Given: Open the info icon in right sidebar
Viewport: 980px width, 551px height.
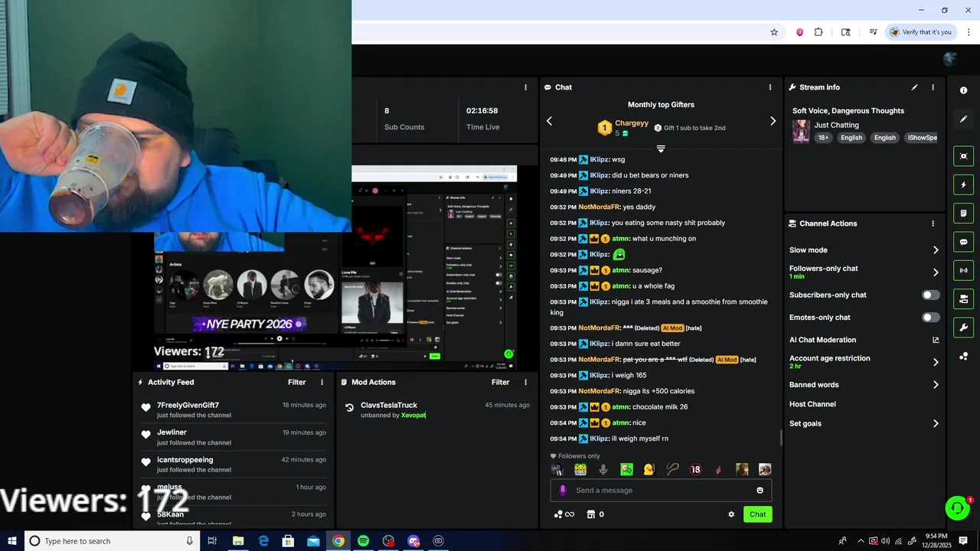Looking at the screenshot, I should point(963,90).
